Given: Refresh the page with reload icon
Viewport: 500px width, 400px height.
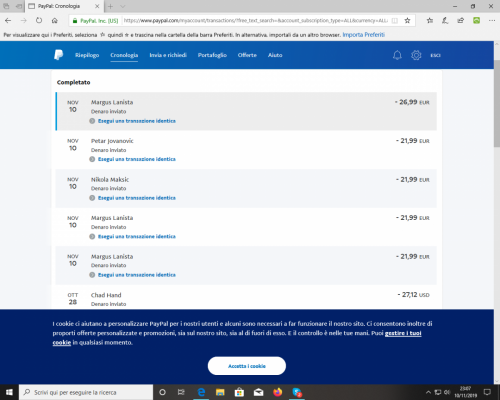Looking at the screenshot, I should click(x=39, y=21).
